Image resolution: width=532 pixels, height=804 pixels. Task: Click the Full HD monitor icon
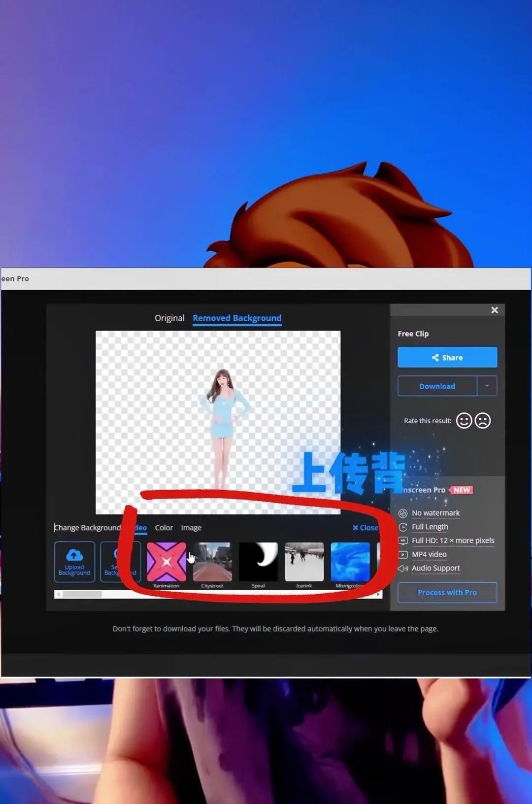tap(403, 541)
